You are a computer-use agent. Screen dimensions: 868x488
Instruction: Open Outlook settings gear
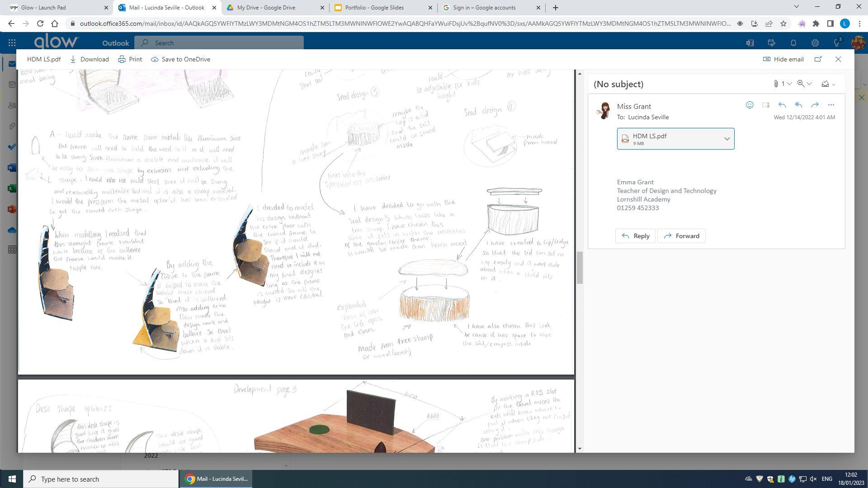(815, 43)
